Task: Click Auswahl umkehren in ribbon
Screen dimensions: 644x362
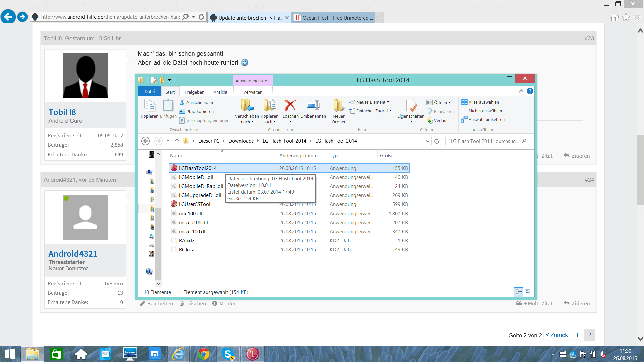Action: 483,119
